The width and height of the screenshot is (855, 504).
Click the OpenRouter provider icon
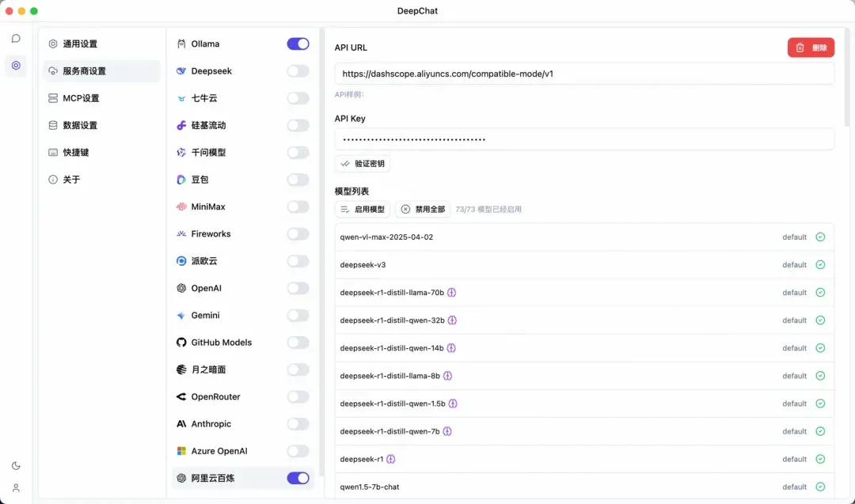click(181, 396)
